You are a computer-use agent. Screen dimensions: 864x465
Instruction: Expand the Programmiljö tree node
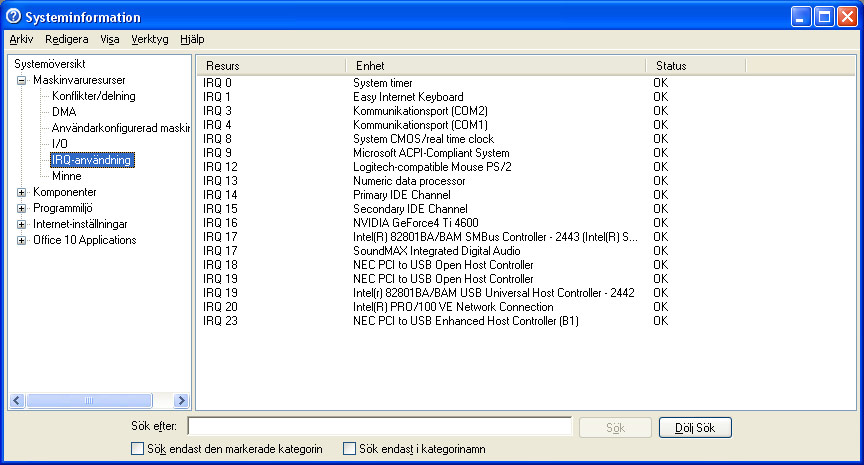[x=21, y=208]
